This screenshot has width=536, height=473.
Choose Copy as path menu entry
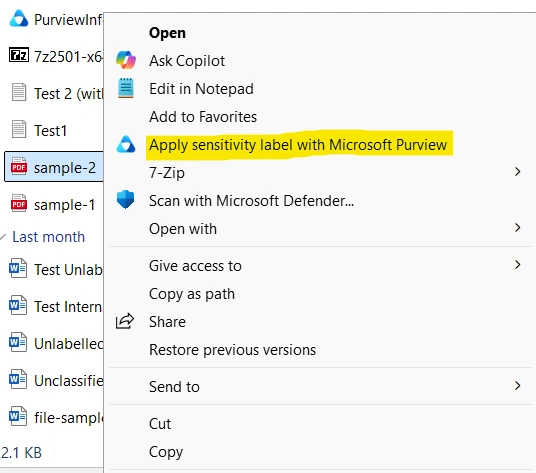pyautogui.click(x=192, y=294)
